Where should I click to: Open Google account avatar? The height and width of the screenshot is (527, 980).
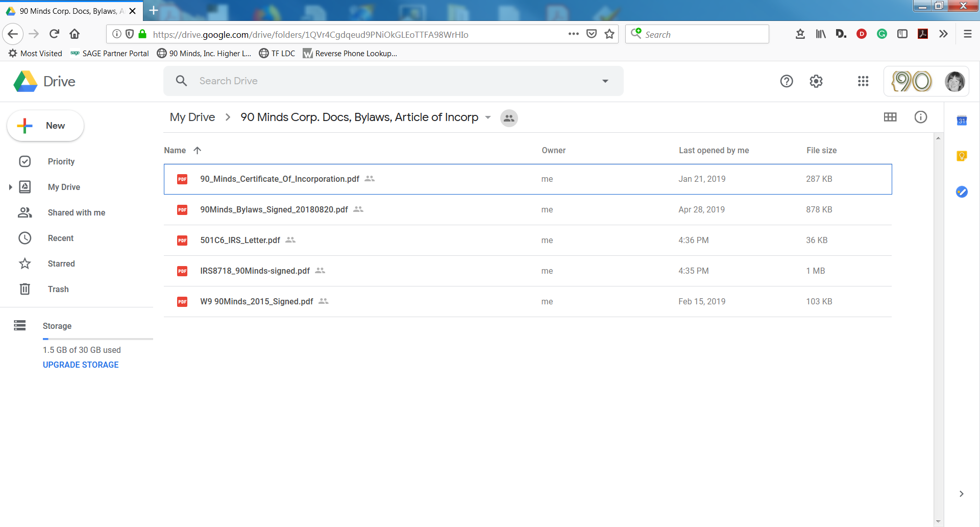click(x=954, y=81)
